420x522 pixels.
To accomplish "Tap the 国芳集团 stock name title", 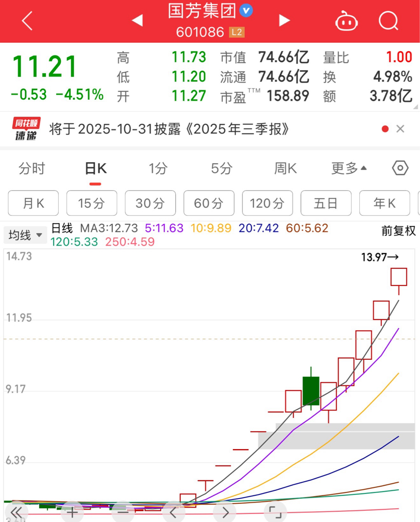I will tap(202, 11).
